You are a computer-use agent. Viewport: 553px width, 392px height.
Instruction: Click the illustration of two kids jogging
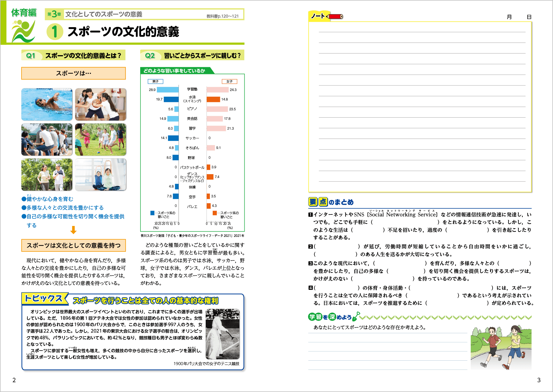(x=501, y=347)
